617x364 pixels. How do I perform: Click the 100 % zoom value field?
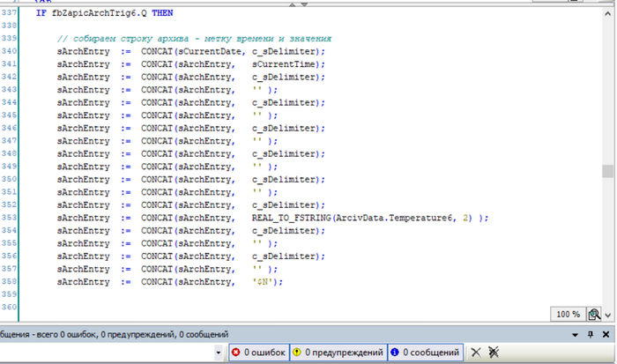click(569, 314)
